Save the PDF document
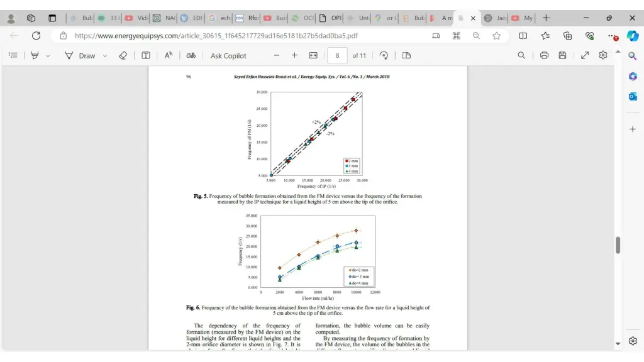The width and height of the screenshot is (644, 362). click(562, 55)
